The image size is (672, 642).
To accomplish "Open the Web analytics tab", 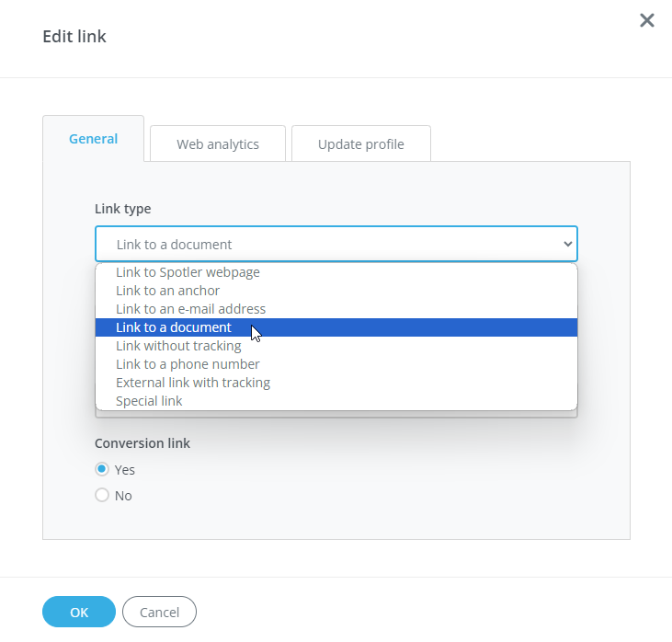I will coord(218,144).
